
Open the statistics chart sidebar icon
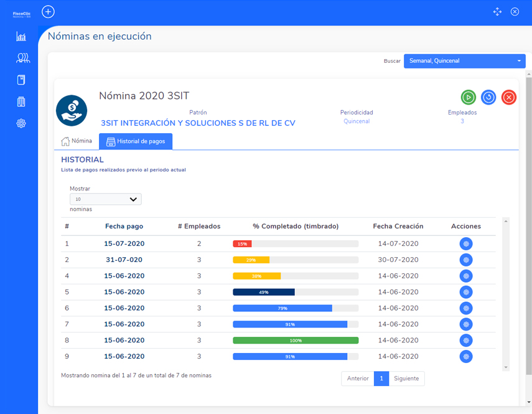click(x=21, y=36)
